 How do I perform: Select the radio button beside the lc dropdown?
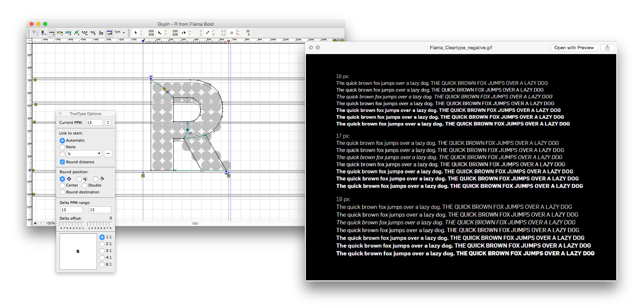pos(62,154)
